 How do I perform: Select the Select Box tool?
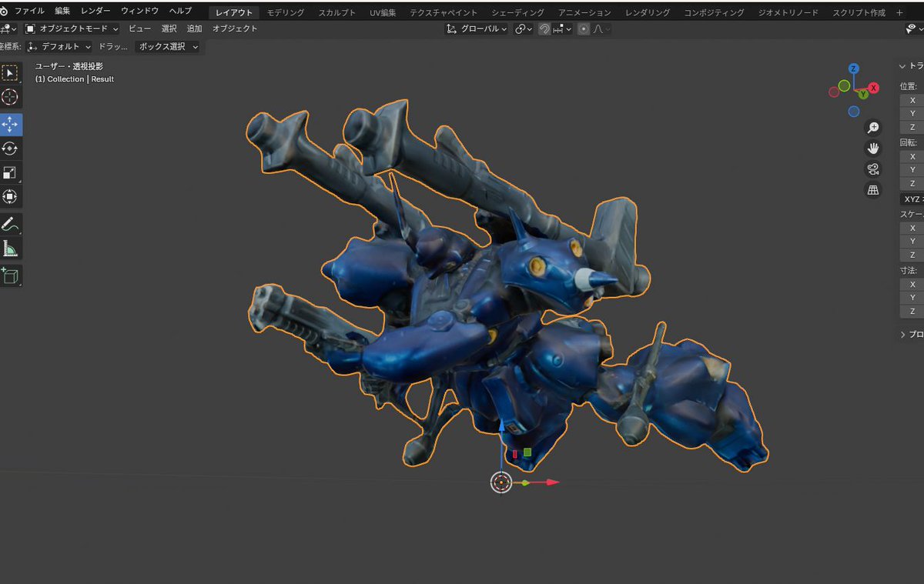(x=10, y=73)
